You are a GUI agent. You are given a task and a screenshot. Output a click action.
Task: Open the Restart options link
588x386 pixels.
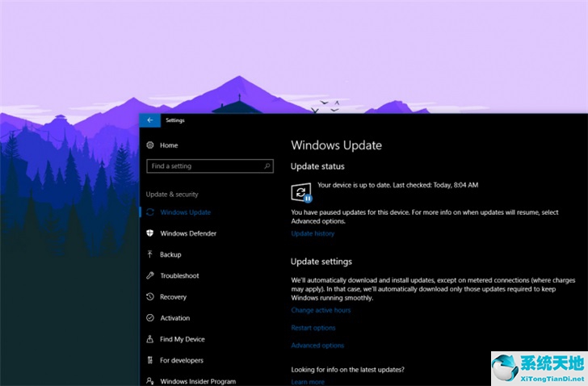pyautogui.click(x=313, y=328)
